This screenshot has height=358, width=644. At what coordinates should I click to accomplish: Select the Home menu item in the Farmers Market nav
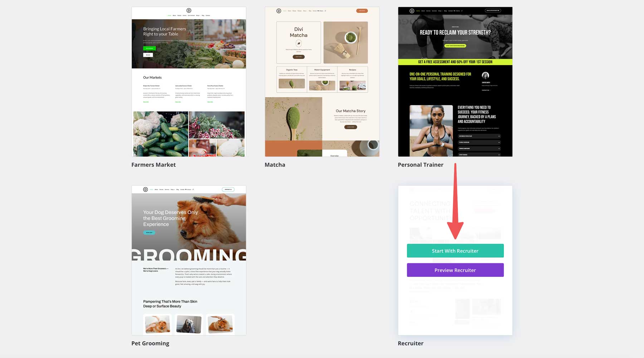point(169,15)
